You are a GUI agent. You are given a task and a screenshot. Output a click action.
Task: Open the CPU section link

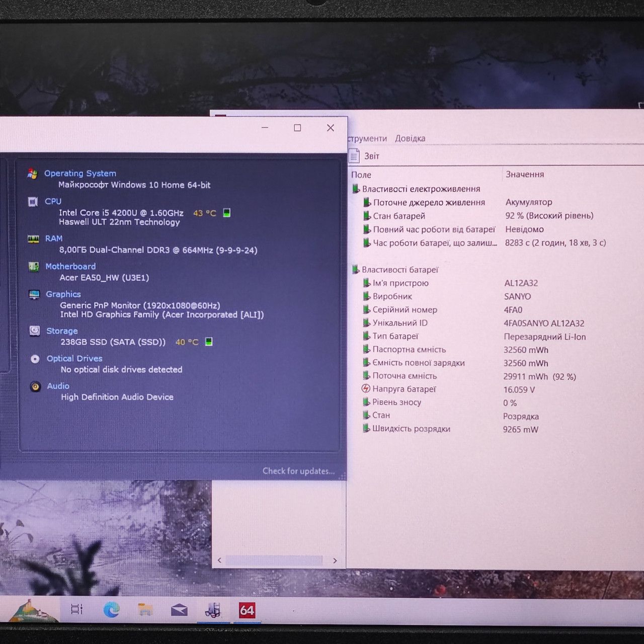pos(53,201)
